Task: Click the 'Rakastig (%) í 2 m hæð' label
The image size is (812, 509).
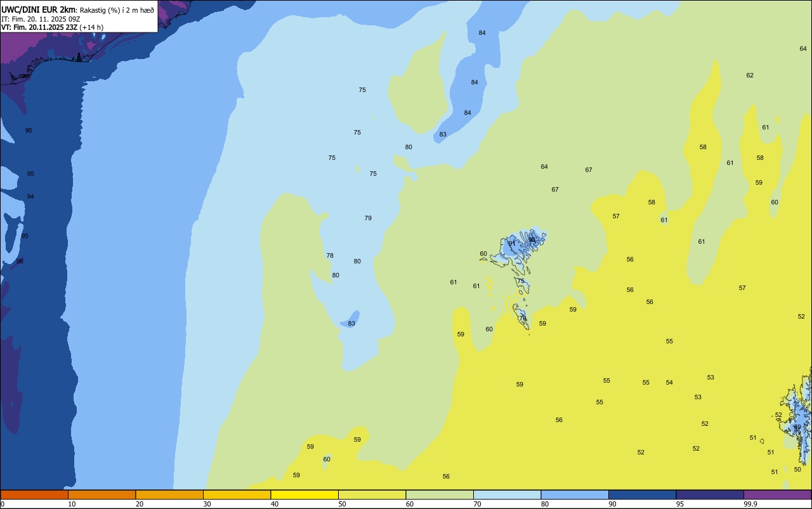Action: 117,10
